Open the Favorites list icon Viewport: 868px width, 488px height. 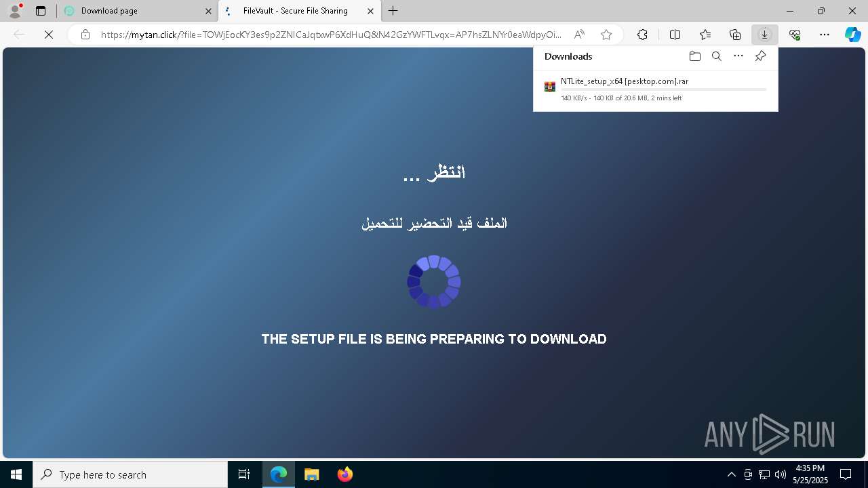(705, 35)
